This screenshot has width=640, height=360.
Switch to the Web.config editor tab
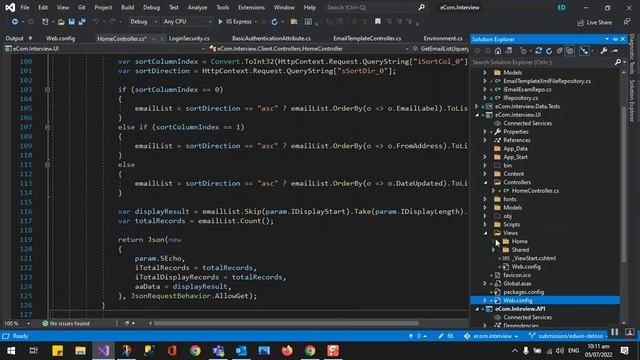pos(60,38)
